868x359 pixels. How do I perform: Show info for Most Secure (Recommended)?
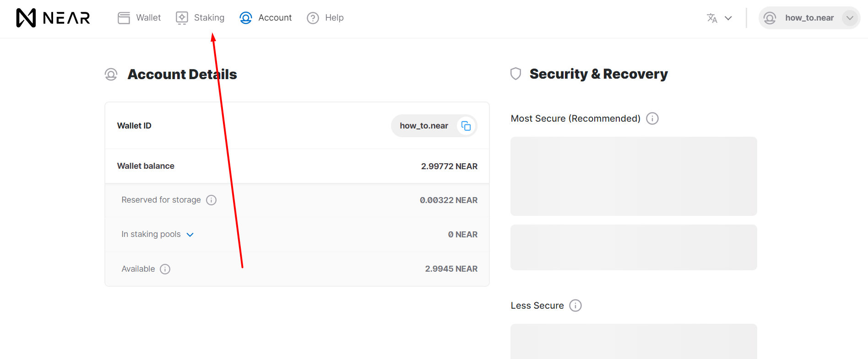coord(652,118)
